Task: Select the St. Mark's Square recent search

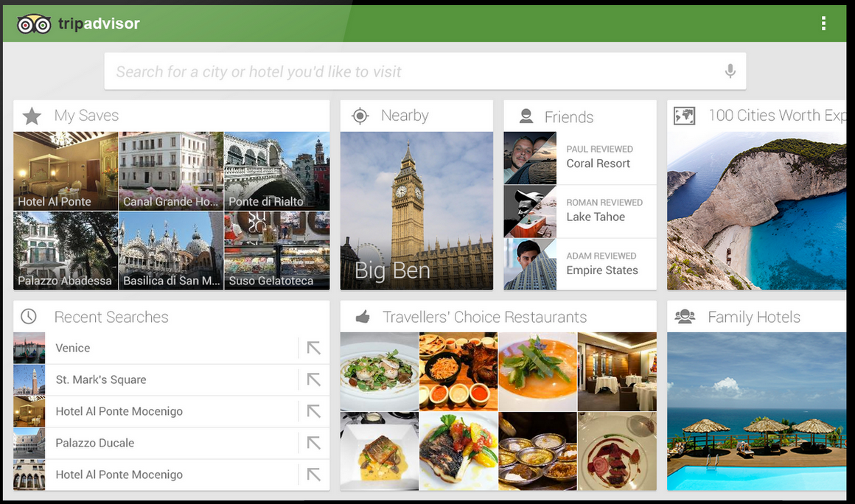Action: point(171,379)
